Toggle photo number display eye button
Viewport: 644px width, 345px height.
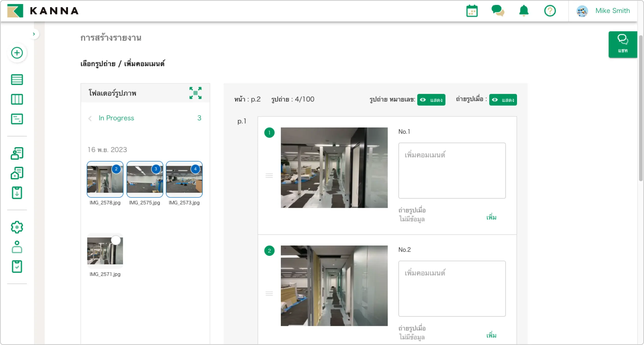coord(431,100)
